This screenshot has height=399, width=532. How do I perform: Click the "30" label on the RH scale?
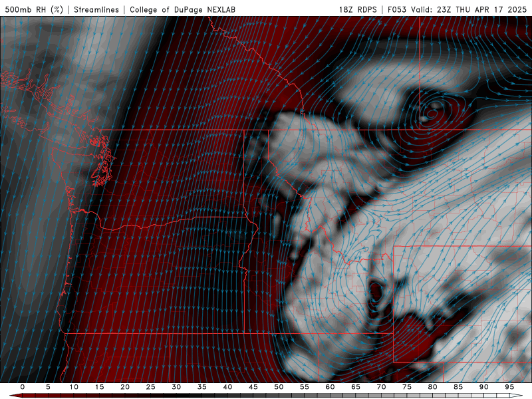176,387
